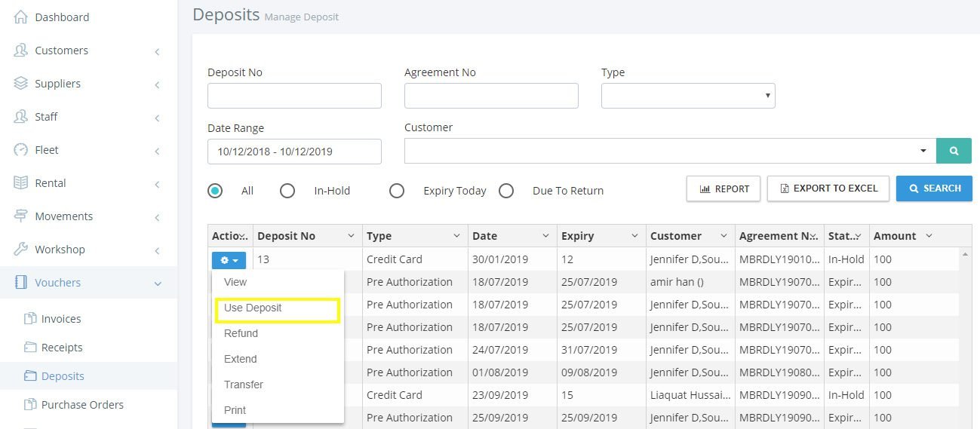Viewport: 980px width, 429px height.
Task: Click the Export to Excel button
Action: coord(828,188)
